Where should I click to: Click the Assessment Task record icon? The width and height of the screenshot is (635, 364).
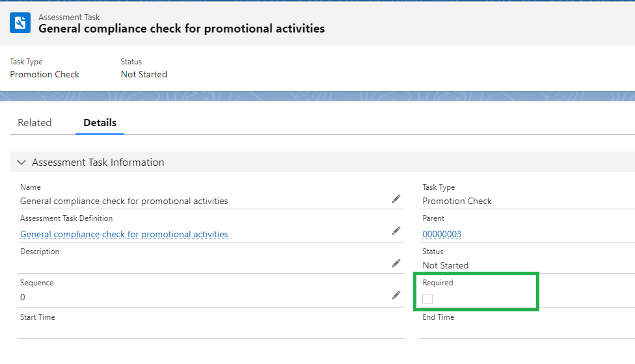pos(20,23)
